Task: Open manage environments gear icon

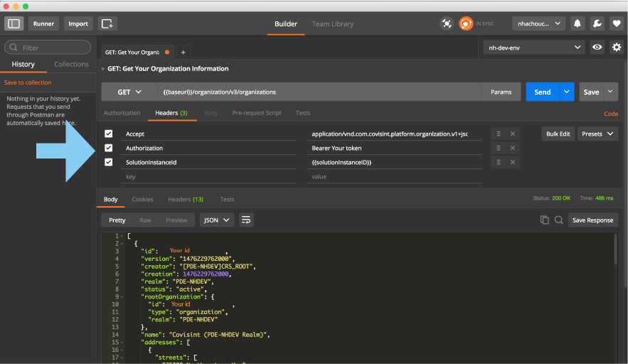Action: pos(617,48)
